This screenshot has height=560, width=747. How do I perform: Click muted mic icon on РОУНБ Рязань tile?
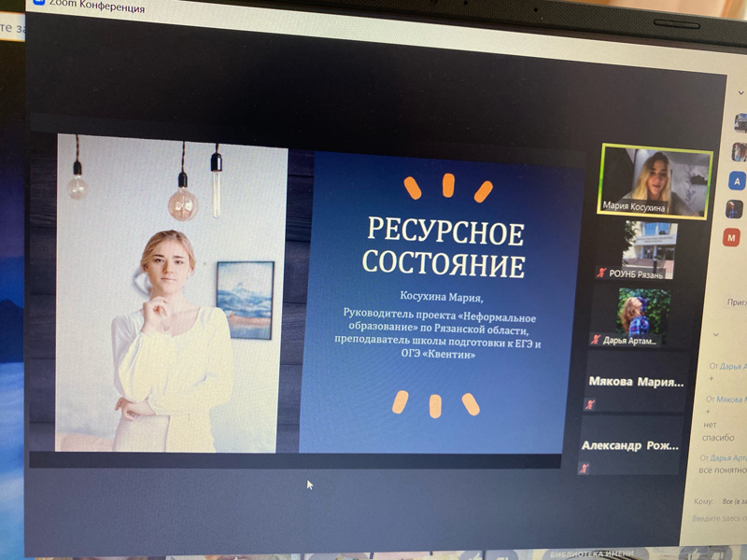click(x=602, y=273)
